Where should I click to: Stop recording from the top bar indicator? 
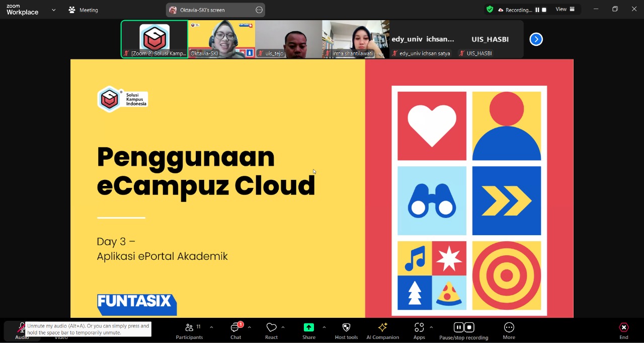(x=544, y=10)
